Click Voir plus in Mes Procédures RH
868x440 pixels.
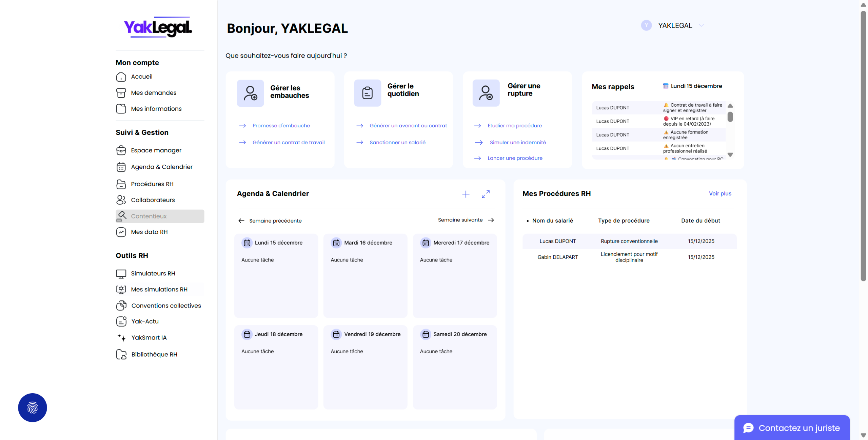point(720,193)
